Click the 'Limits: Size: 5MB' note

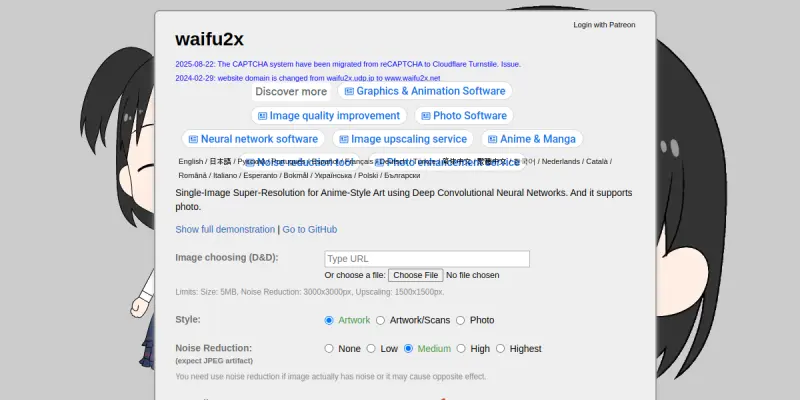[310, 292]
